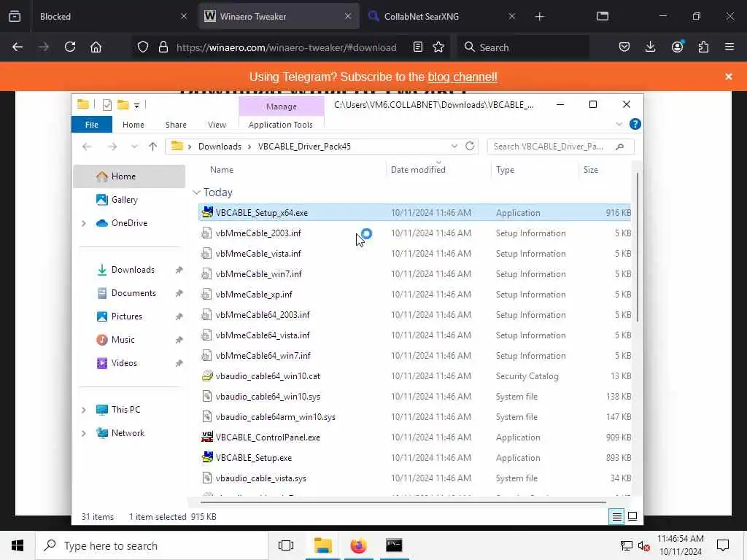
Task: Open the Application Tools tab
Action: (281, 124)
